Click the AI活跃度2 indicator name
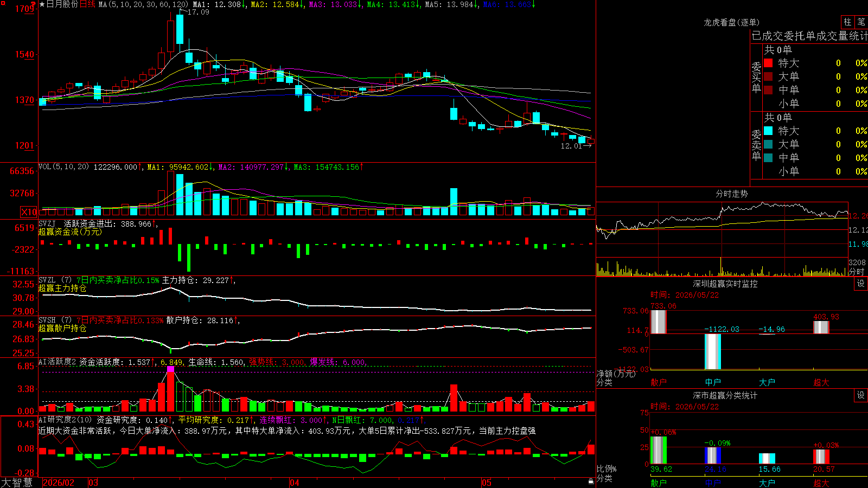The image size is (868, 488). (x=58, y=362)
